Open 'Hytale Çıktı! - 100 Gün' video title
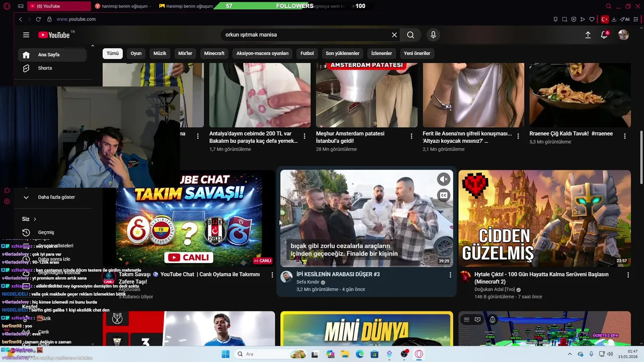This screenshot has width=644, height=362. [x=541, y=278]
